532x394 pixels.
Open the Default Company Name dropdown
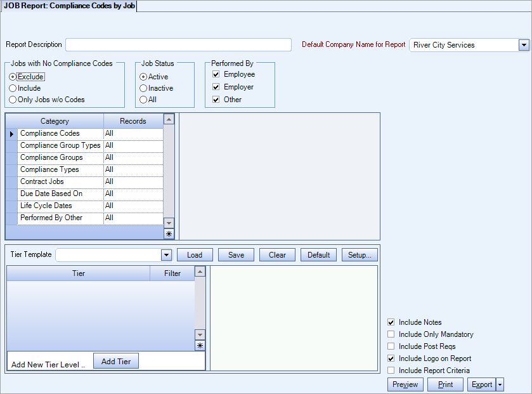[524, 45]
